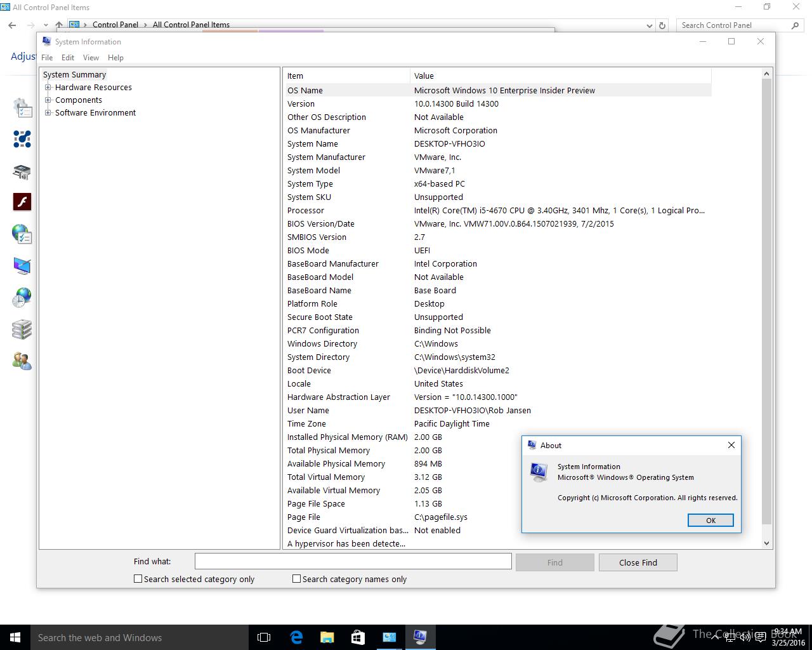This screenshot has width=812, height=650.
Task: Select the Hardware Abstraction Layer row
Action: click(498, 397)
